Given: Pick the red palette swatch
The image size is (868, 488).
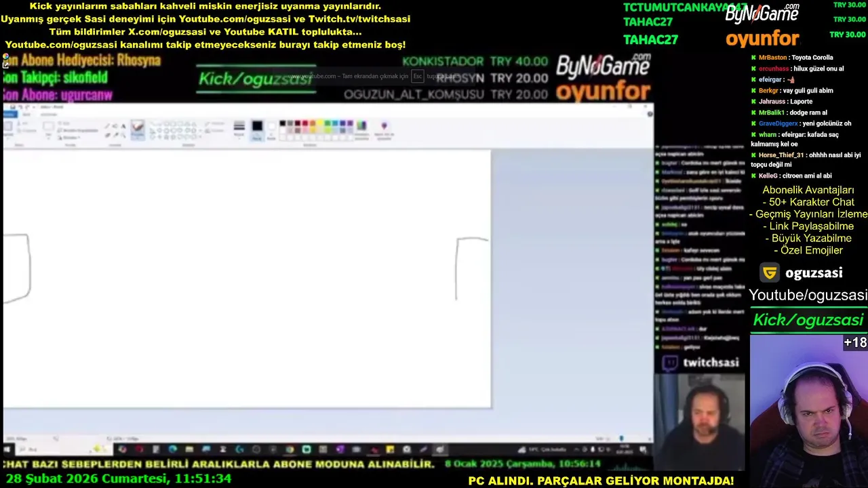Looking at the screenshot, I should 304,123.
